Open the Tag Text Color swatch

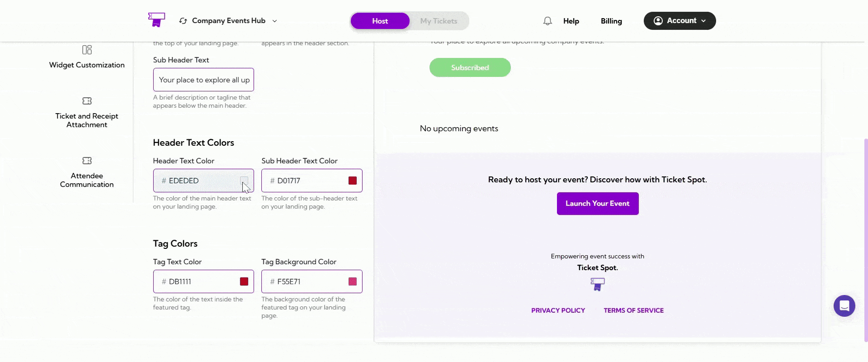pyautogui.click(x=244, y=281)
